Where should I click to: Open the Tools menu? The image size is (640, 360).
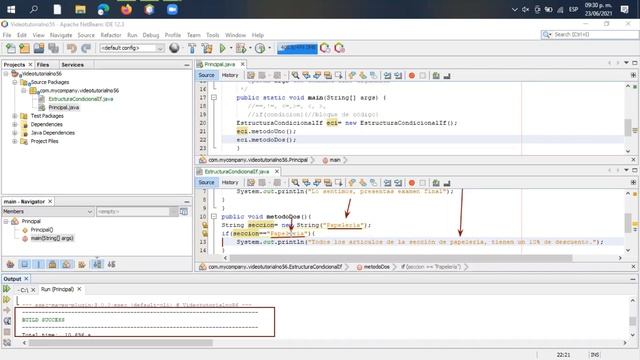click(212, 35)
